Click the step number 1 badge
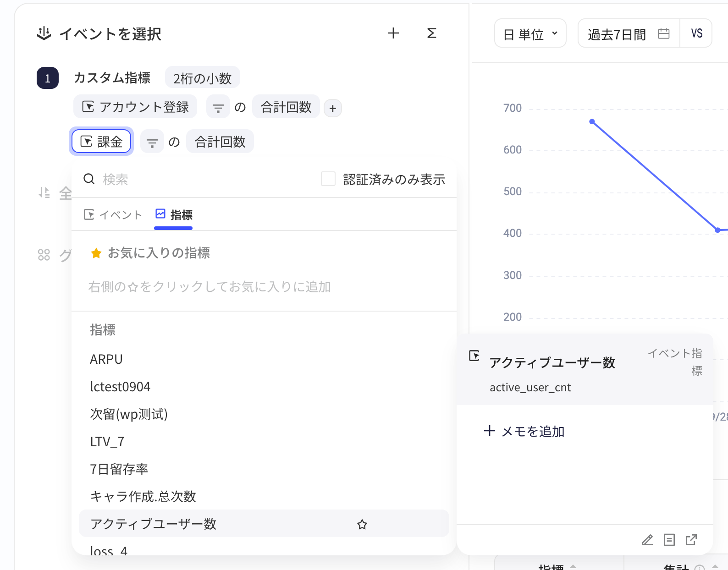728x570 pixels. click(48, 78)
